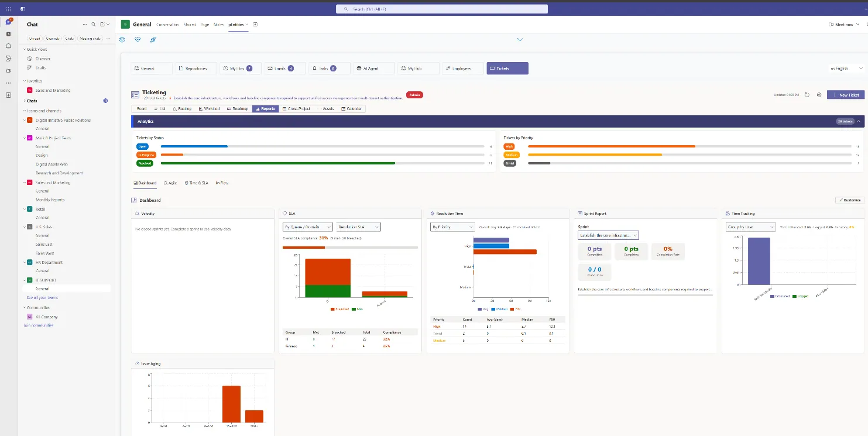
Task: Select the Workload view tab
Action: (209, 109)
